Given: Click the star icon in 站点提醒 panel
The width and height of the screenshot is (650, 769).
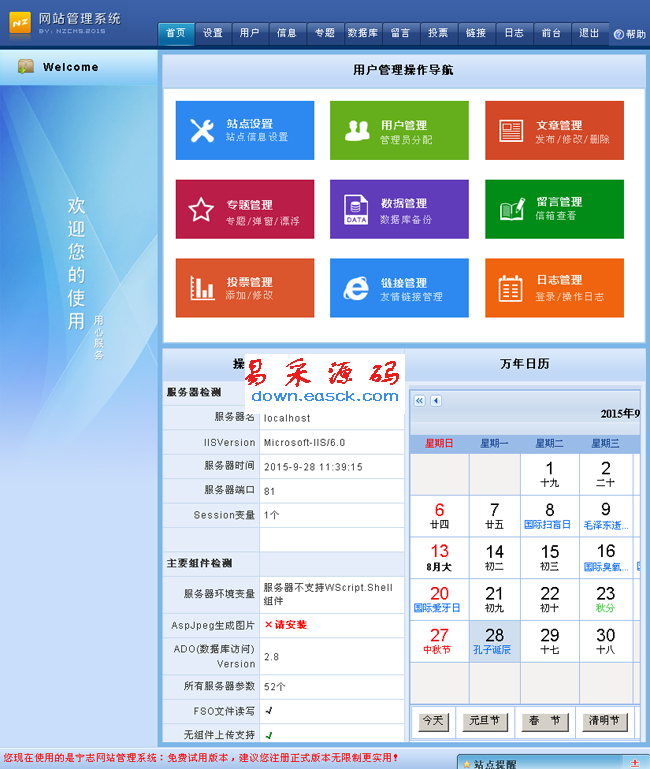Looking at the screenshot, I should point(467,764).
